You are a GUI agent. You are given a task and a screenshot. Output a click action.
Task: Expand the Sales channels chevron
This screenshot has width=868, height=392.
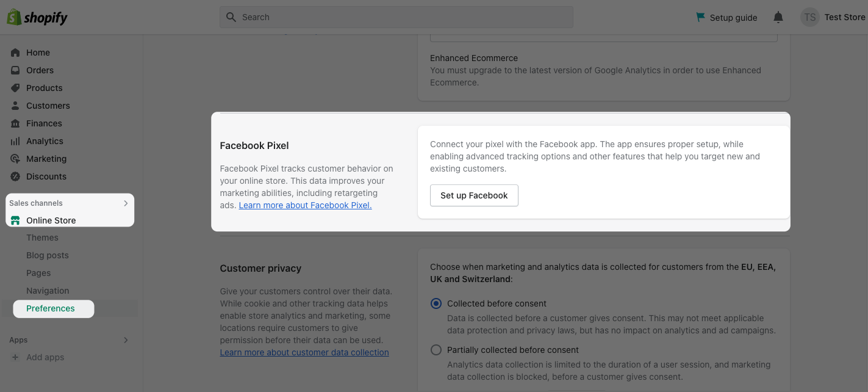click(126, 203)
